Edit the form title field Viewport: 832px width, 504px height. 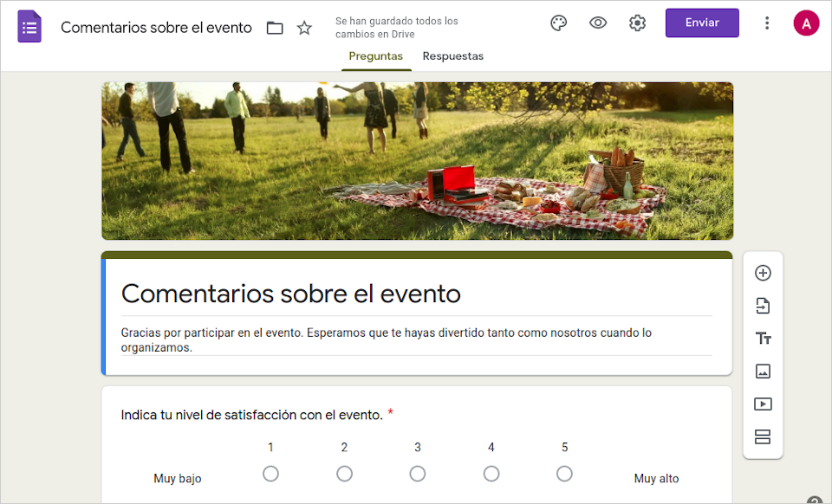pyautogui.click(x=417, y=294)
